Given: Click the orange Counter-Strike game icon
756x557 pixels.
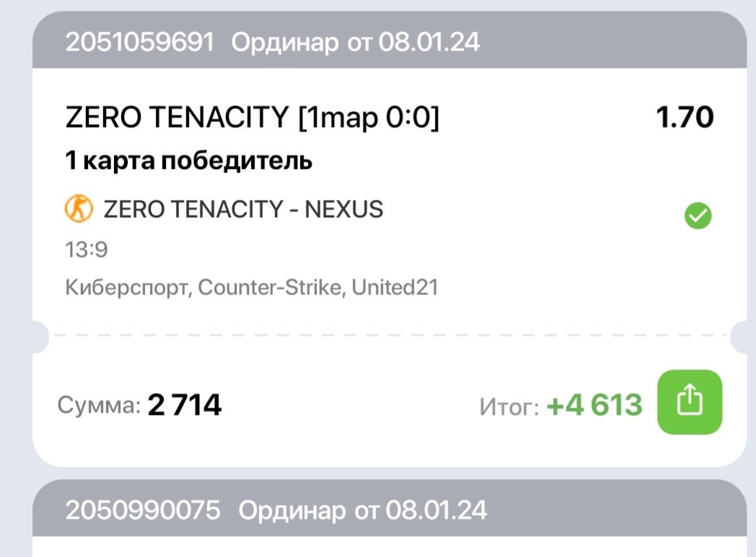Looking at the screenshot, I should pos(79,209).
